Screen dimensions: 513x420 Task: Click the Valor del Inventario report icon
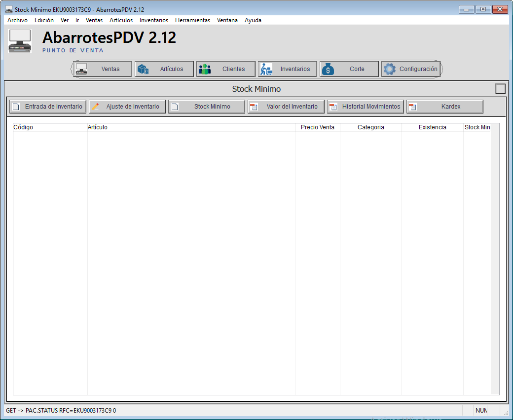(x=254, y=107)
